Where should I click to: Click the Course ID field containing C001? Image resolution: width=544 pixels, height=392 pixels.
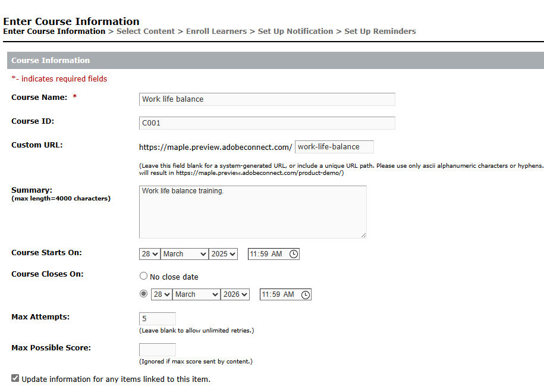pos(267,123)
